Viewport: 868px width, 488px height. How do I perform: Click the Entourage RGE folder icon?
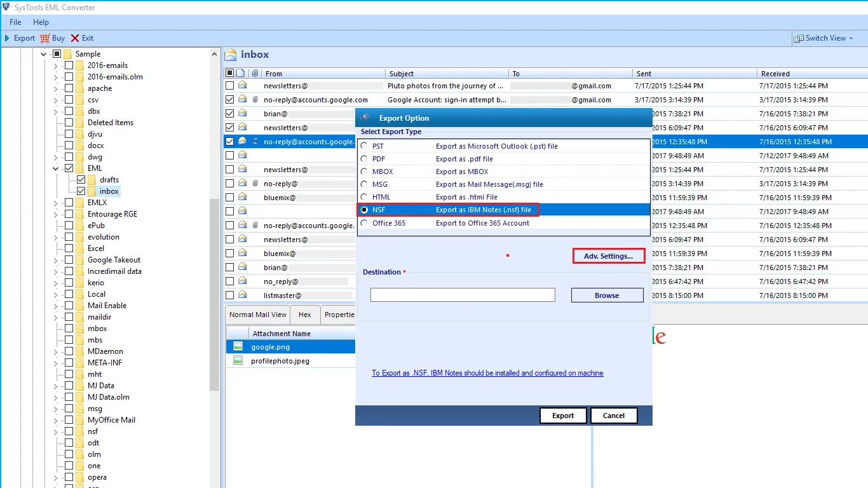click(x=79, y=214)
